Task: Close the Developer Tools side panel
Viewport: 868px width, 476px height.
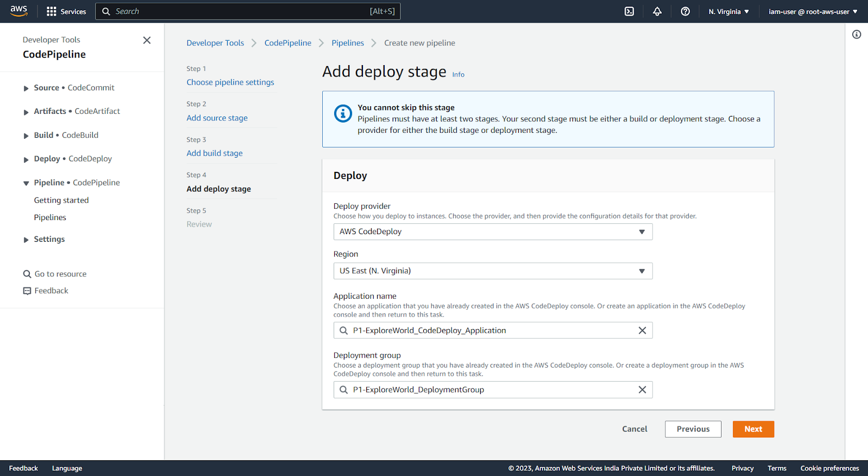Action: point(146,40)
